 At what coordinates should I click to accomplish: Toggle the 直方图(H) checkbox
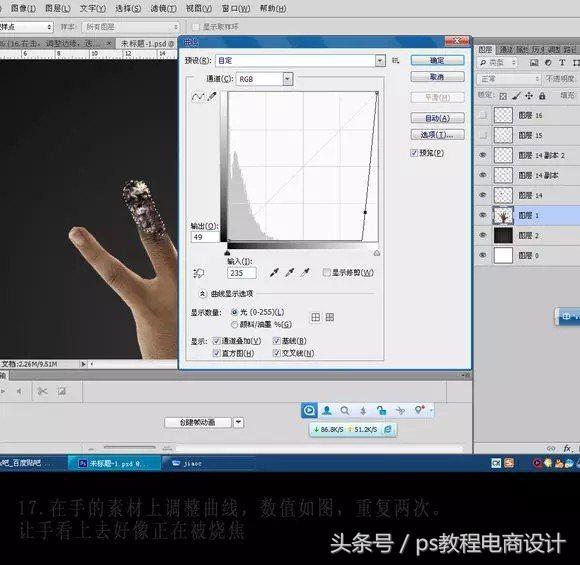[216, 353]
